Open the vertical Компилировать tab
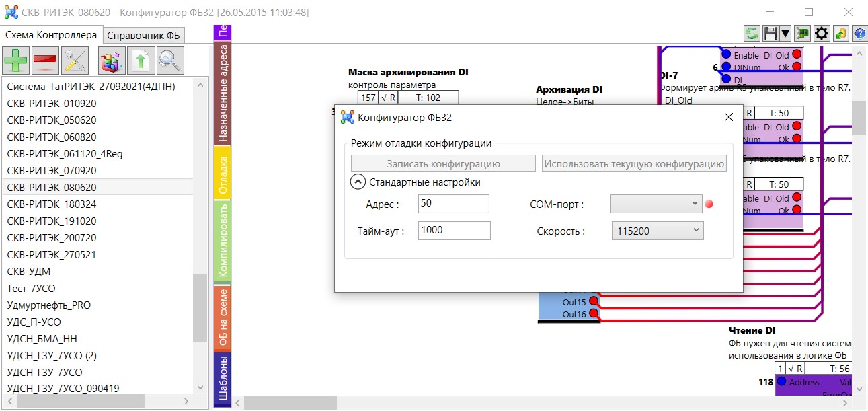Viewport: 868px width, 411px height. 223,240
